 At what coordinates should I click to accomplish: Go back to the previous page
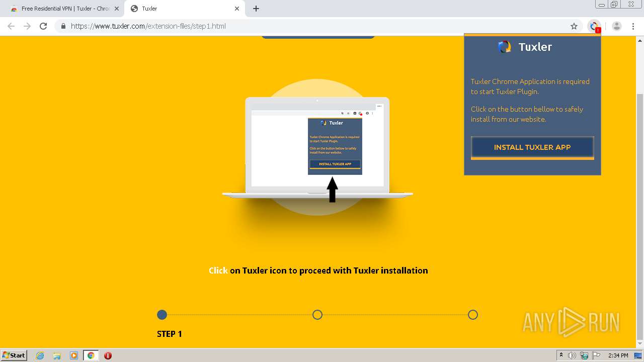[11, 26]
